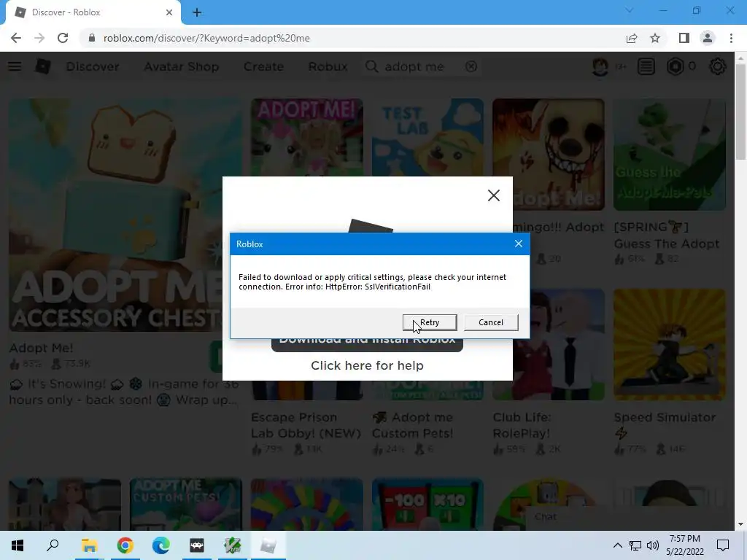Open the pink 'ADOPT ME!' game thumbnail

[x=307, y=138]
